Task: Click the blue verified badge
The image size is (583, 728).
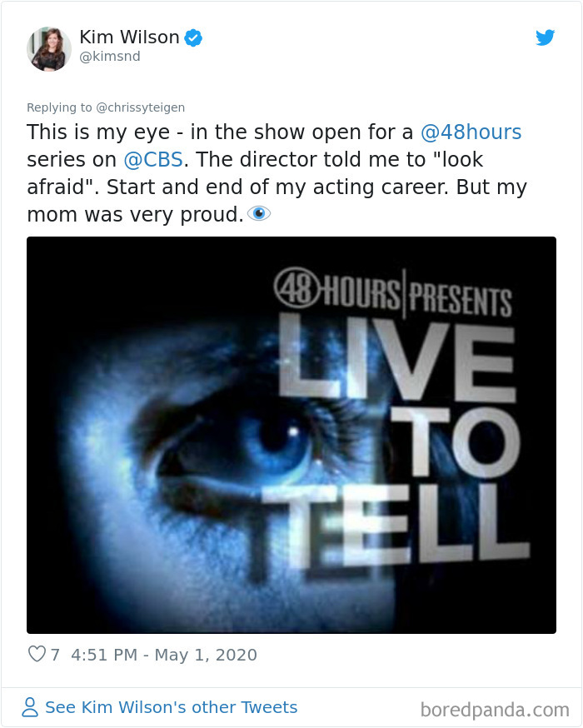Action: [193, 37]
